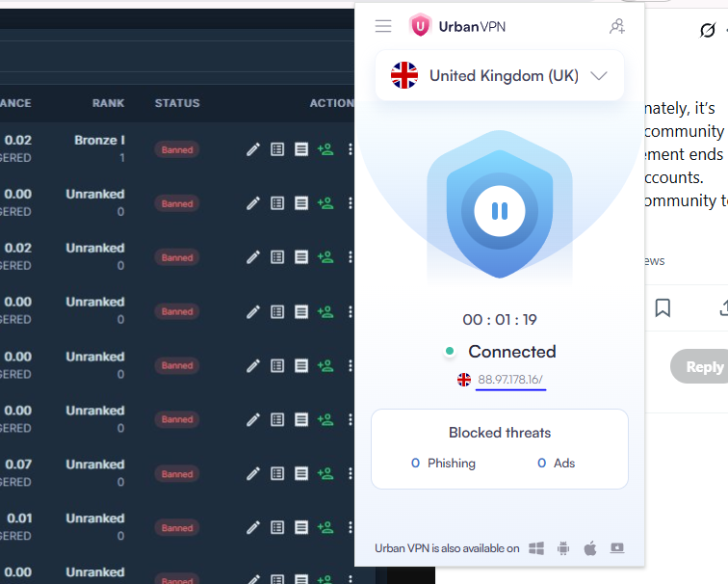Click the ACTION column header

tap(332, 103)
